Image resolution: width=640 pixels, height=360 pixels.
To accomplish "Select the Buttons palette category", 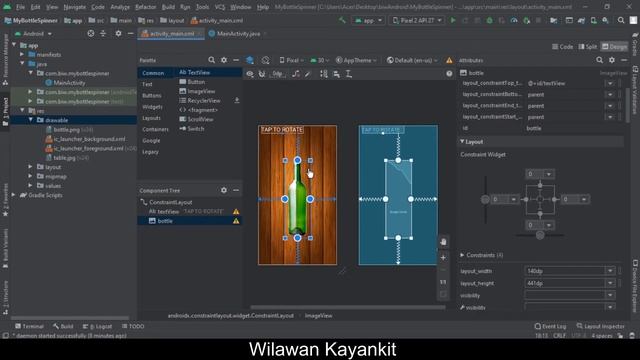I will point(152,96).
